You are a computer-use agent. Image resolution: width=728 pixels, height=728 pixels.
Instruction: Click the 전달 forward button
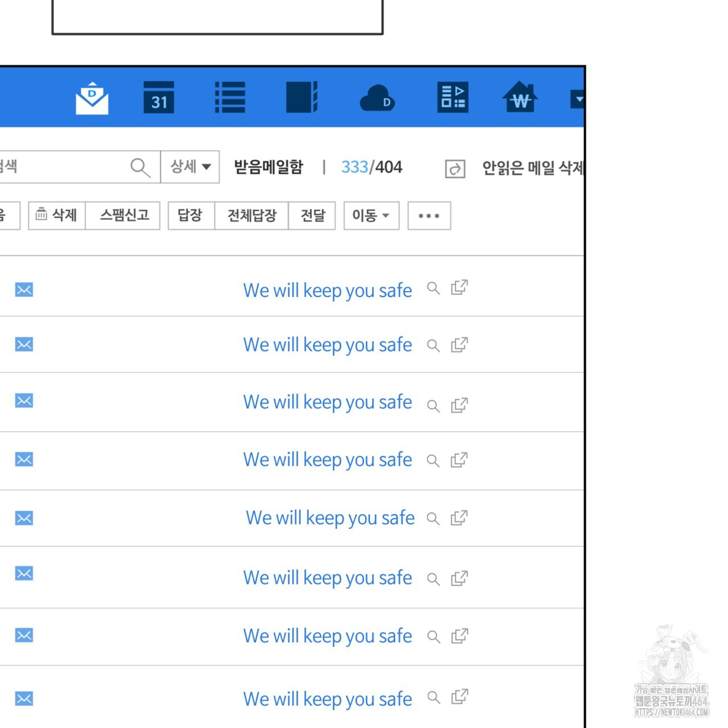point(312,216)
